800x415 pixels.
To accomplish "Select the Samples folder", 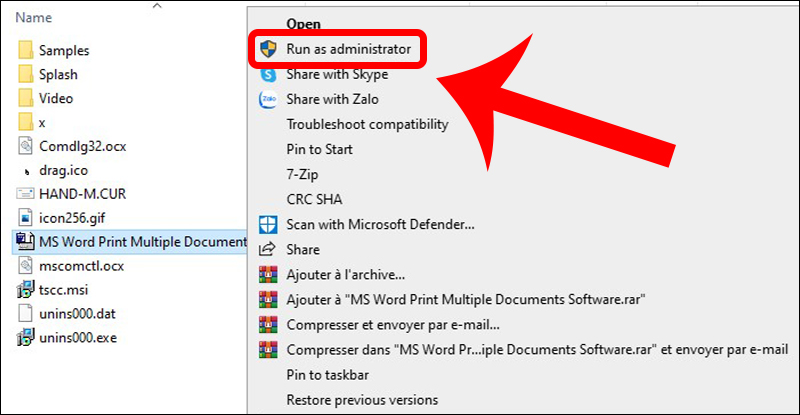I will (64, 50).
